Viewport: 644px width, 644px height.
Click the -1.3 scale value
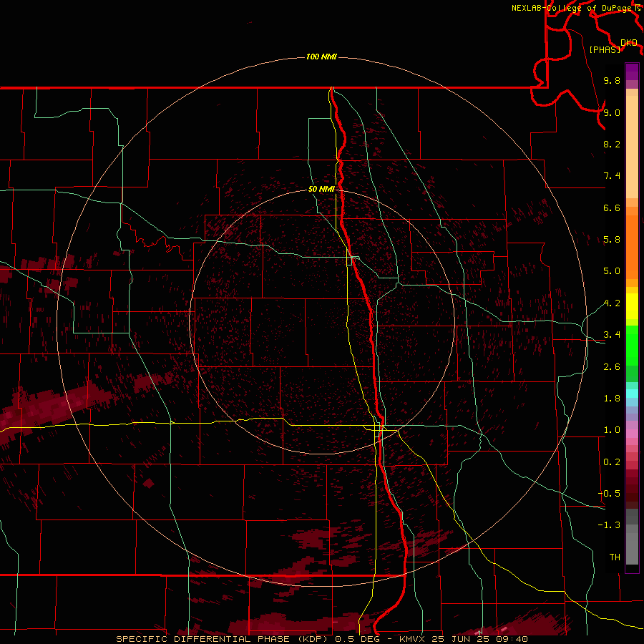pyautogui.click(x=609, y=525)
